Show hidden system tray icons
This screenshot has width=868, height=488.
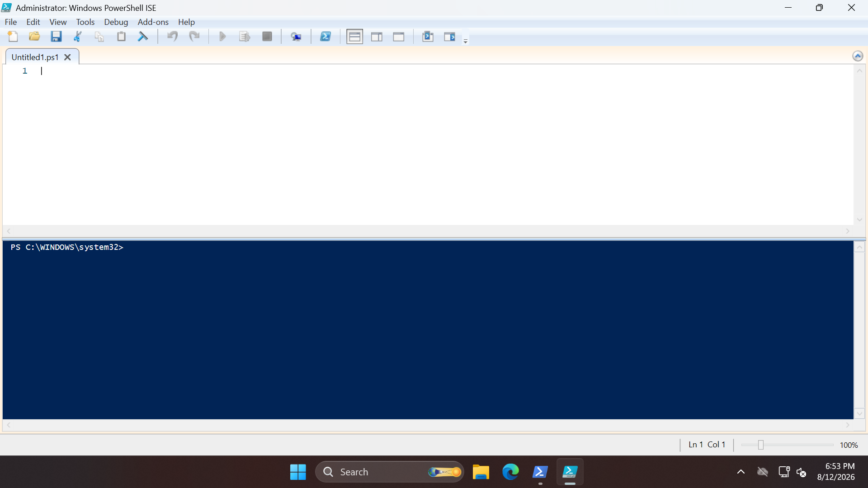pyautogui.click(x=741, y=472)
